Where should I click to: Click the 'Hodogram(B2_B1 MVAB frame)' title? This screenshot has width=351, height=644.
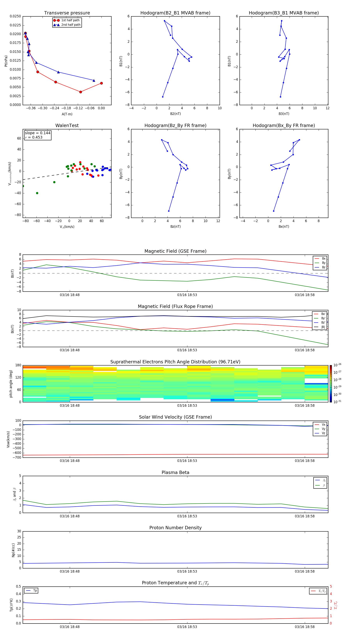point(175,13)
